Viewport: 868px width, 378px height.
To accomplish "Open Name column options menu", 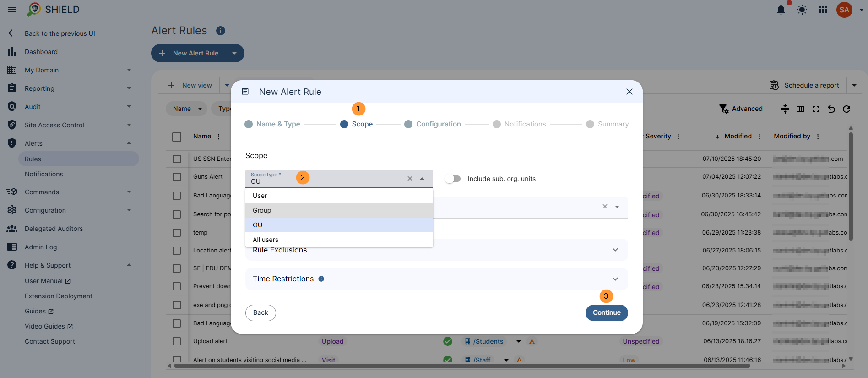I will 219,137.
